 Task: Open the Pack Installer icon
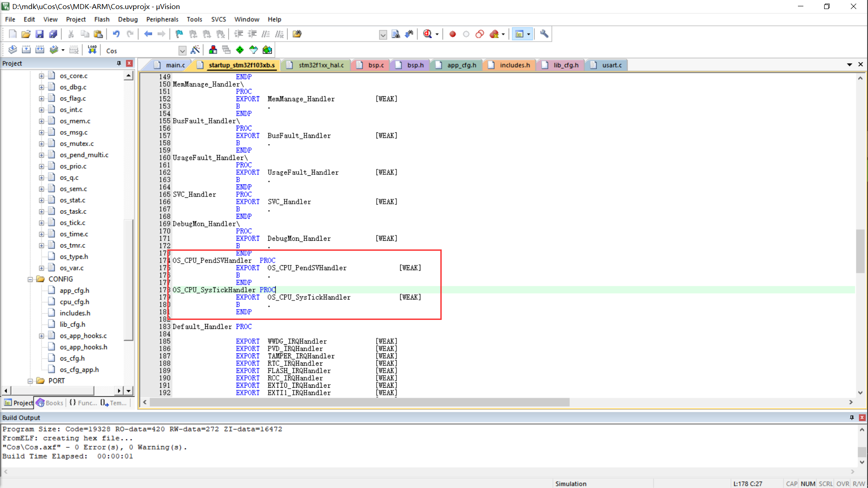click(x=267, y=50)
